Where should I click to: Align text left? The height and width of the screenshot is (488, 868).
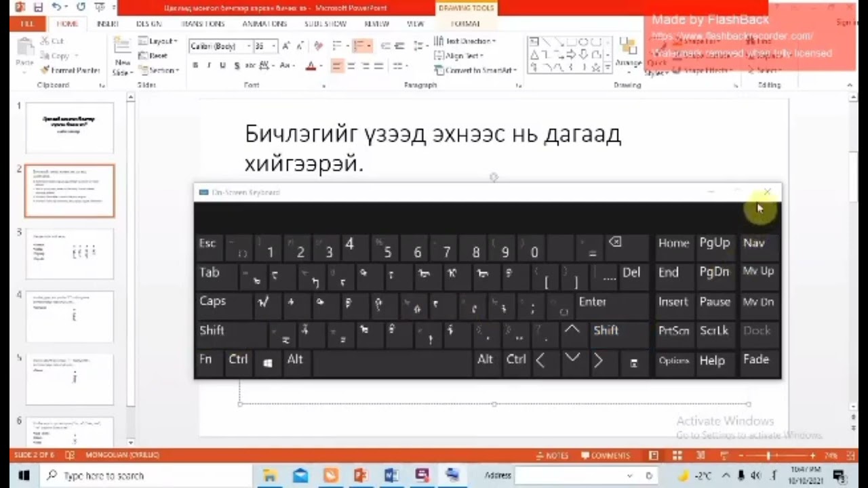coord(336,66)
